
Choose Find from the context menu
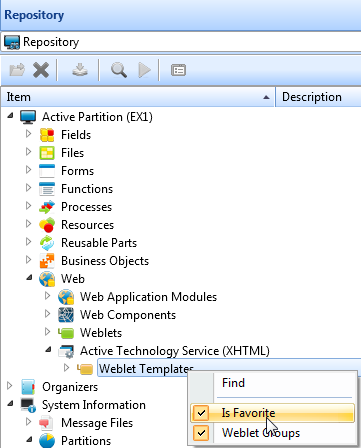[x=233, y=383]
